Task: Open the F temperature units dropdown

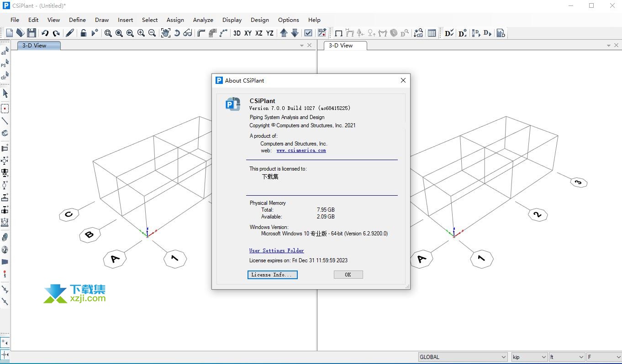Action: click(604, 357)
